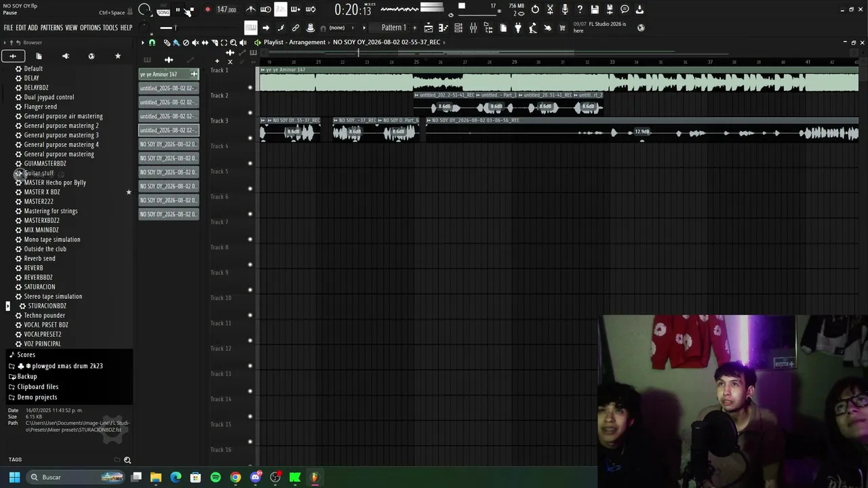Toggle blend overdub recording
Screen dimensions: 868x488
[296, 9]
